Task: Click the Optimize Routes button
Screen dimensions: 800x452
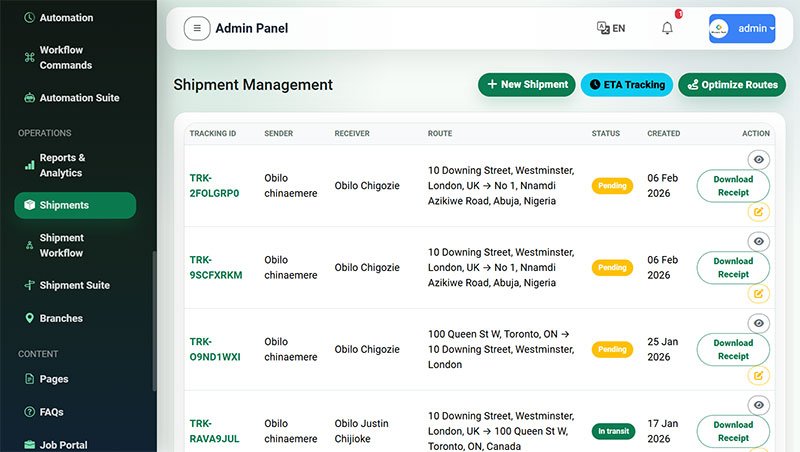Action: pyautogui.click(x=732, y=85)
